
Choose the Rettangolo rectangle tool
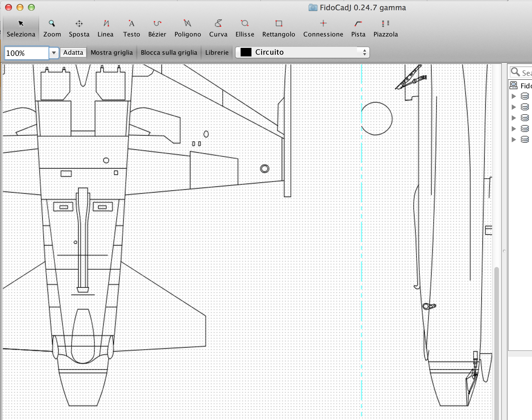click(x=279, y=28)
